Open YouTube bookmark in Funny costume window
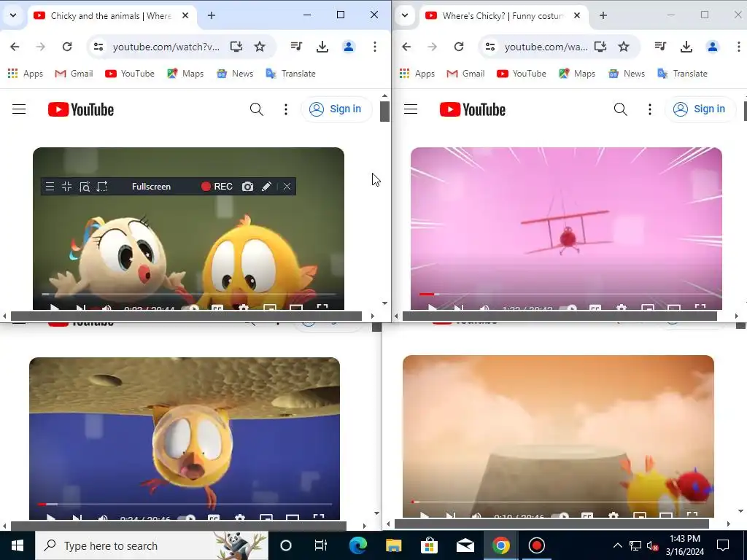The height and width of the screenshot is (560, 747). tap(521, 74)
